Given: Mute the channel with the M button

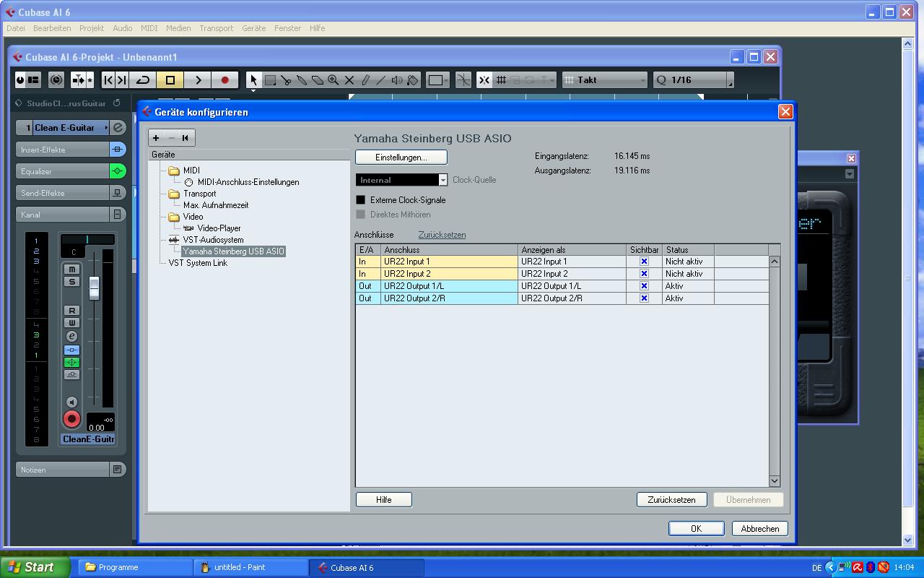Looking at the screenshot, I should tap(71, 269).
